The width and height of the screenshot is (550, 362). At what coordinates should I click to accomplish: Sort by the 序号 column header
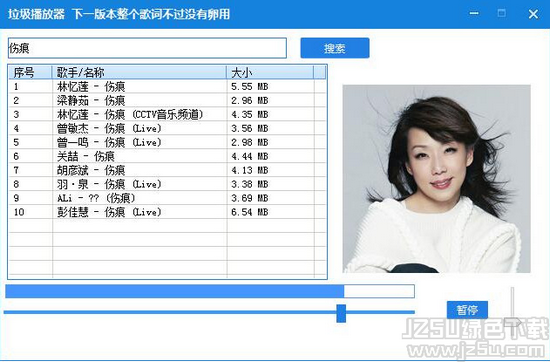point(30,73)
